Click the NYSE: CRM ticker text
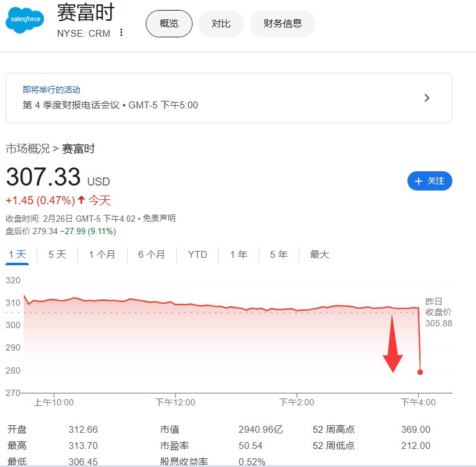The image size is (476, 467). [x=83, y=34]
